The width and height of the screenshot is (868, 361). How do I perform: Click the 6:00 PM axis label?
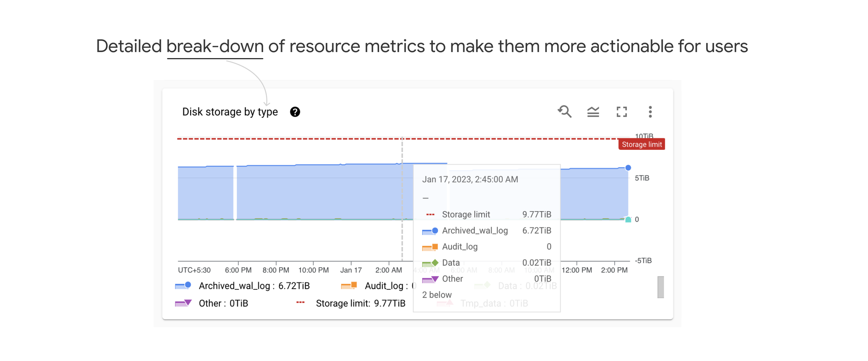(x=238, y=270)
